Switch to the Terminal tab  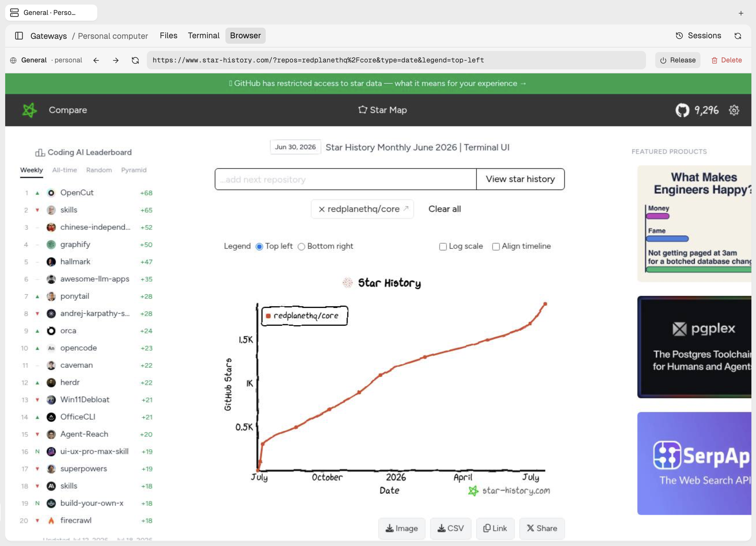[203, 36]
